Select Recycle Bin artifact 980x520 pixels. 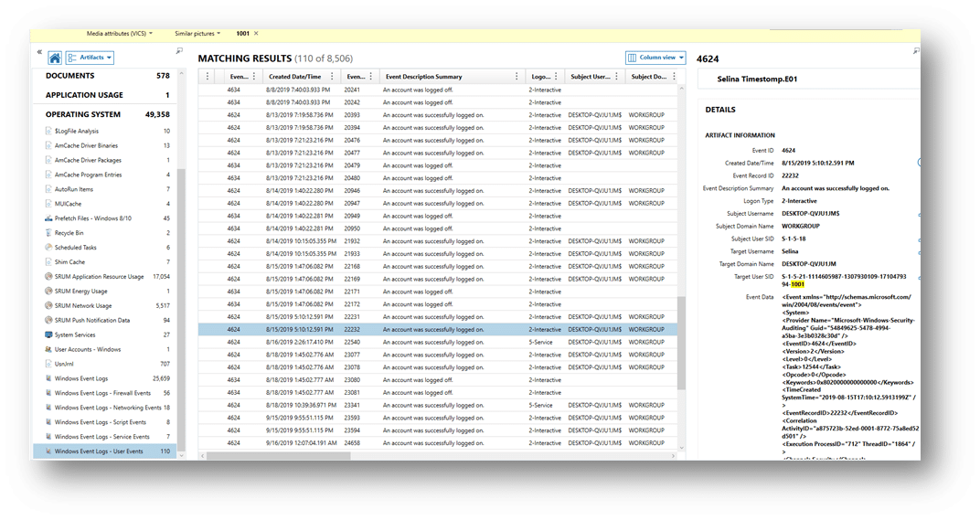(x=69, y=233)
